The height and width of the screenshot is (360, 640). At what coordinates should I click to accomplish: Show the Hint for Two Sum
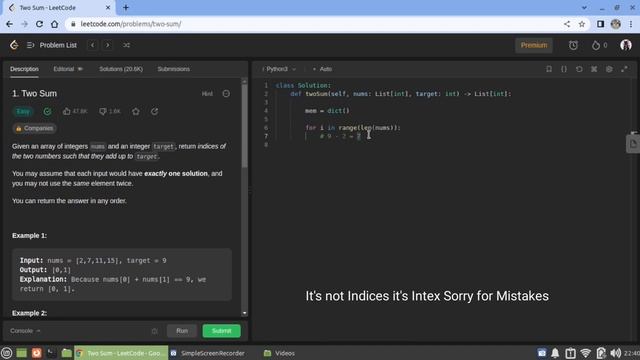click(207, 94)
